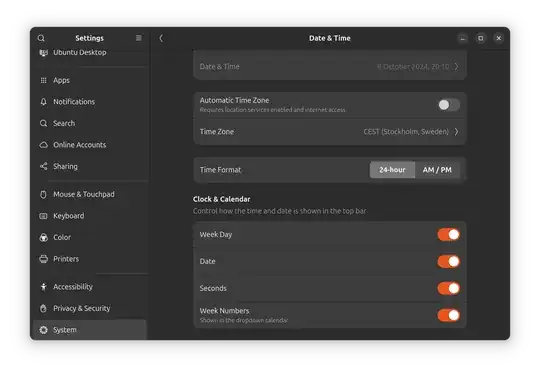
Task: Click the Automatic Time Zone label
Action: pos(235,100)
